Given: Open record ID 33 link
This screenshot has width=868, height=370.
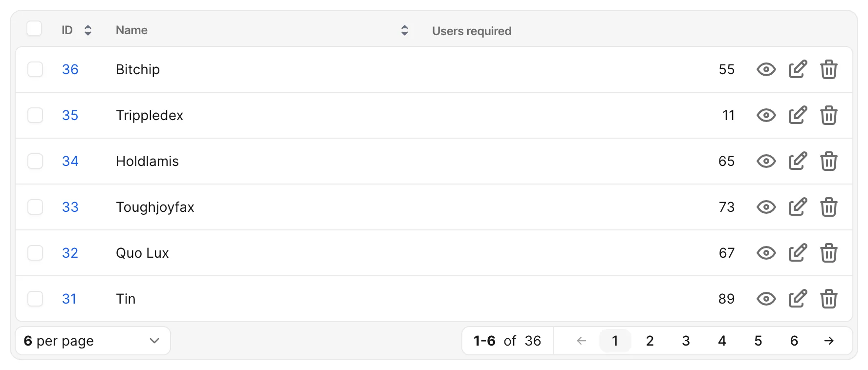Looking at the screenshot, I should tap(70, 207).
